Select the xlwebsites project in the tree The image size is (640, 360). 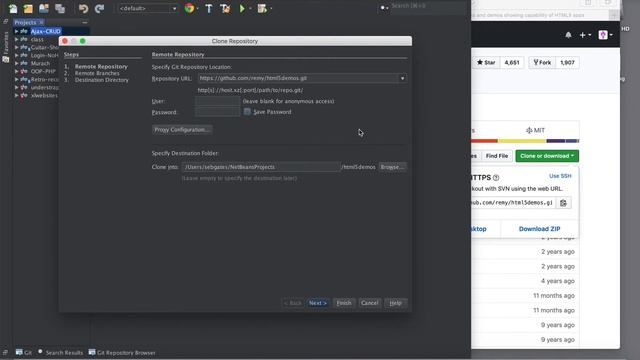tap(44, 96)
